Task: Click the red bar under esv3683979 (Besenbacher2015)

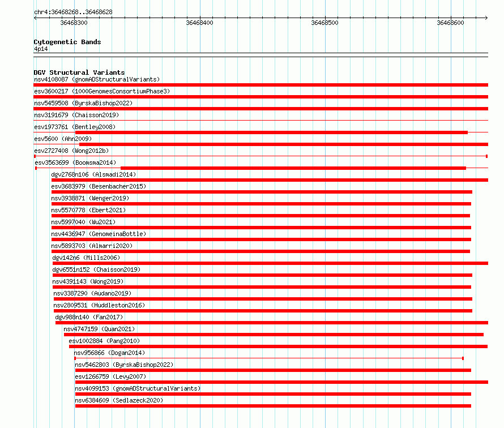Action: pyautogui.click(x=262, y=192)
